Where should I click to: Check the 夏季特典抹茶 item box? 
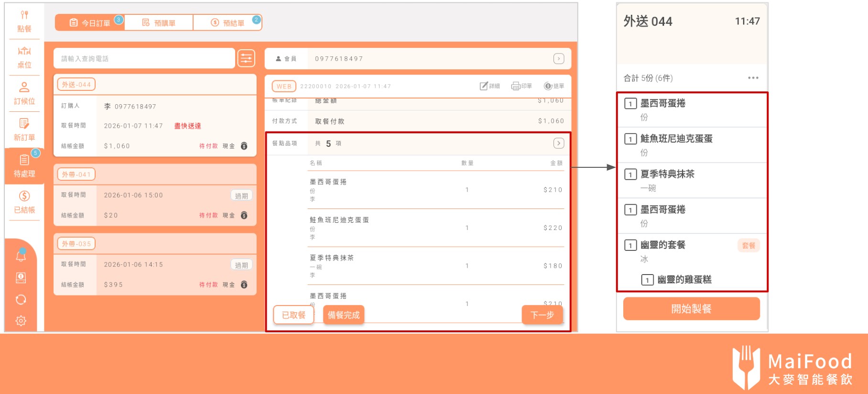point(630,175)
